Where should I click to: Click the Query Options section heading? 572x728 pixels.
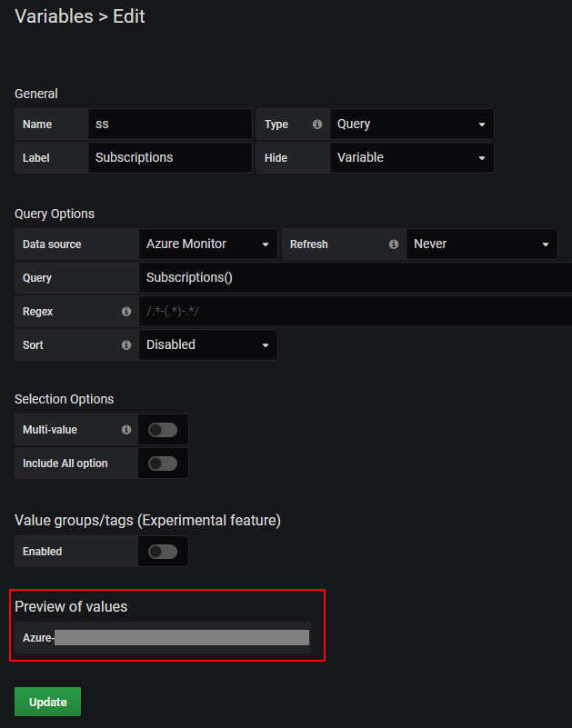[x=55, y=214]
